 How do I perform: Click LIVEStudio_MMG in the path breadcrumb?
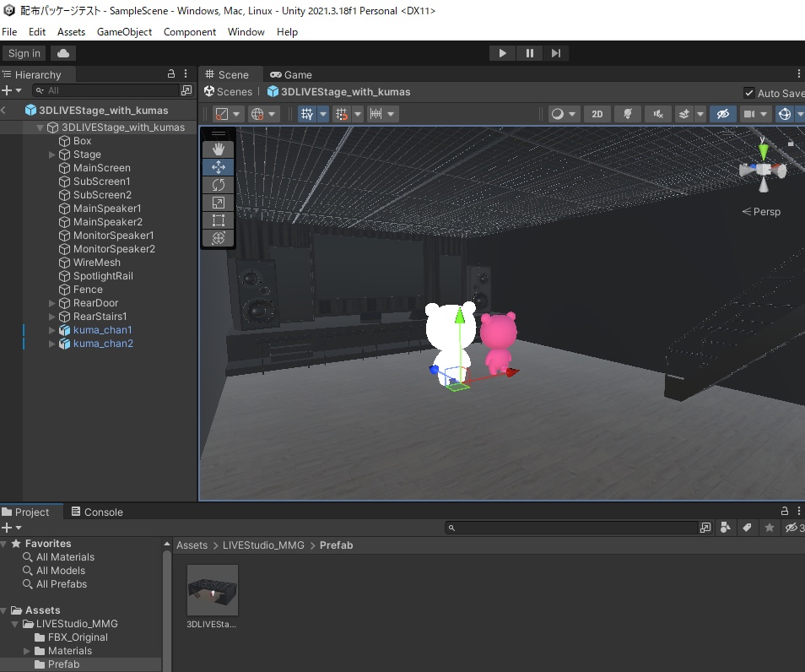tap(263, 545)
